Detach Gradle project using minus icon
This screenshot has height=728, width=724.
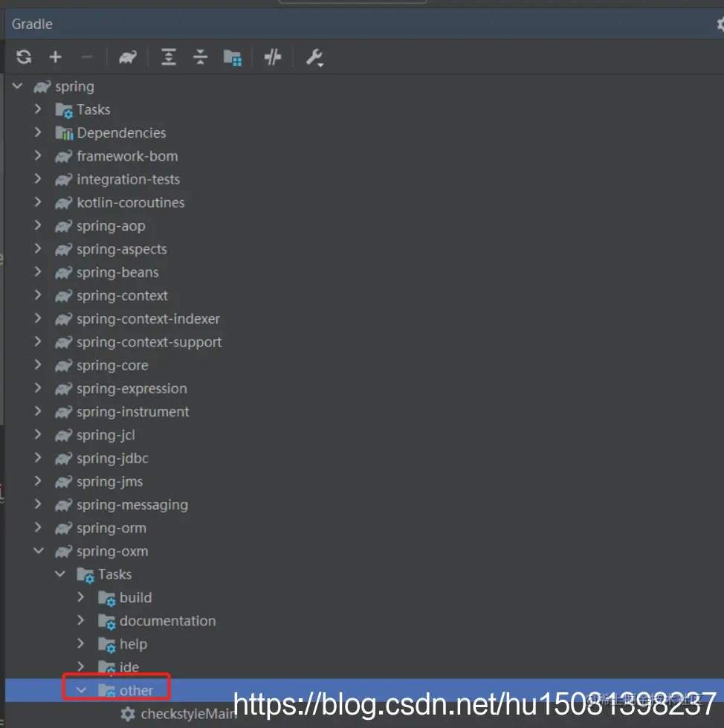[x=87, y=57]
